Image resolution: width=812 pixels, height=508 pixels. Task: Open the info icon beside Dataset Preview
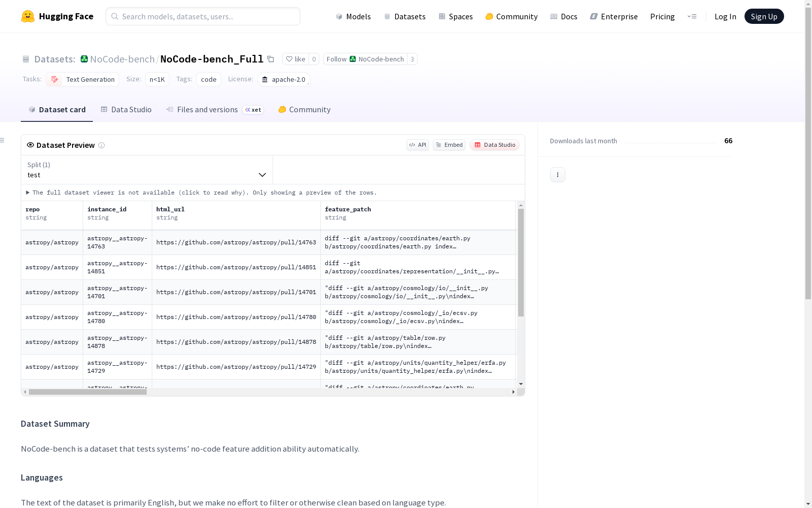[x=101, y=145]
